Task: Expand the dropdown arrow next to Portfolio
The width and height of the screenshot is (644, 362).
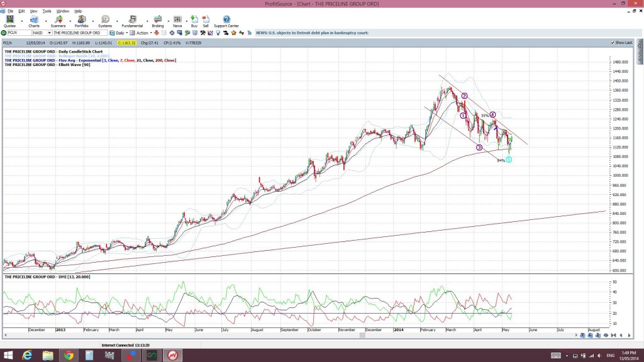Action: pyautogui.click(x=93, y=21)
